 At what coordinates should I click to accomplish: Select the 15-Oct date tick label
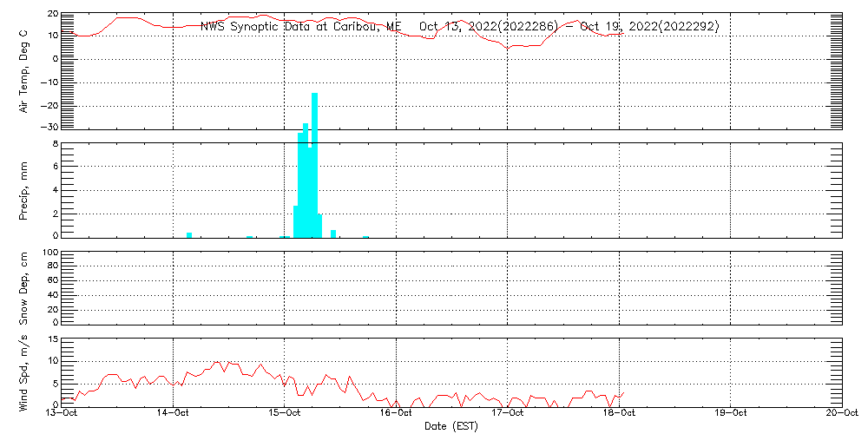pyautogui.click(x=285, y=414)
